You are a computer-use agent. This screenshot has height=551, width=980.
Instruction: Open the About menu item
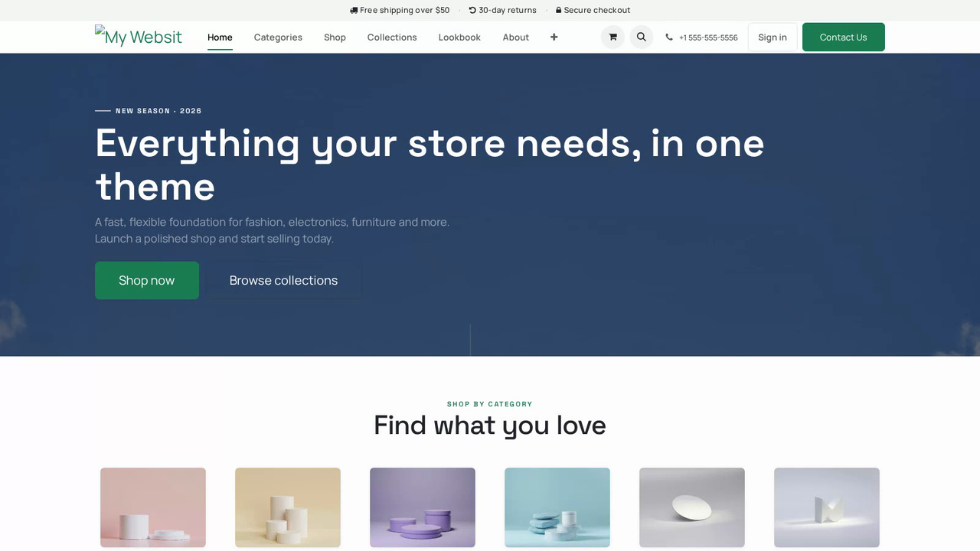516,37
